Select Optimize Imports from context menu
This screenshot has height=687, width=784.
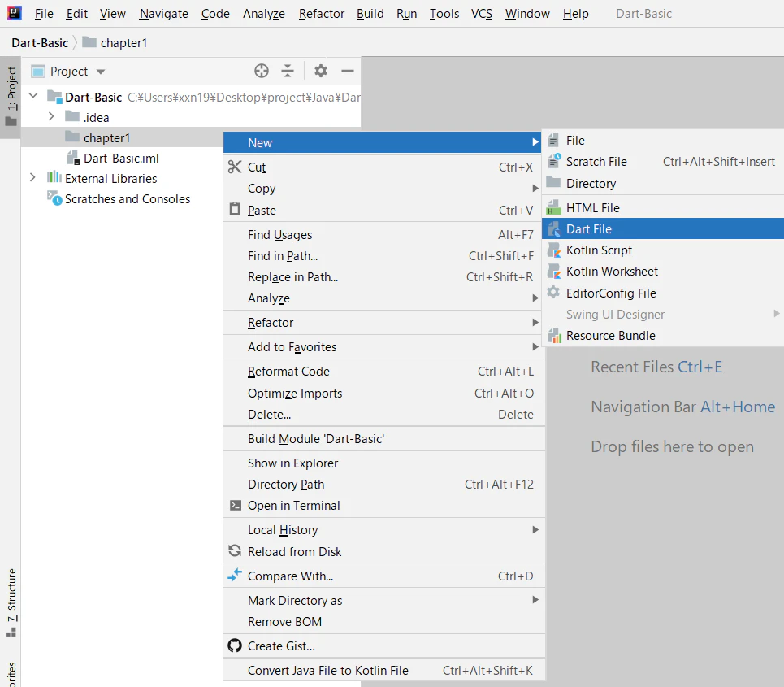384,394
